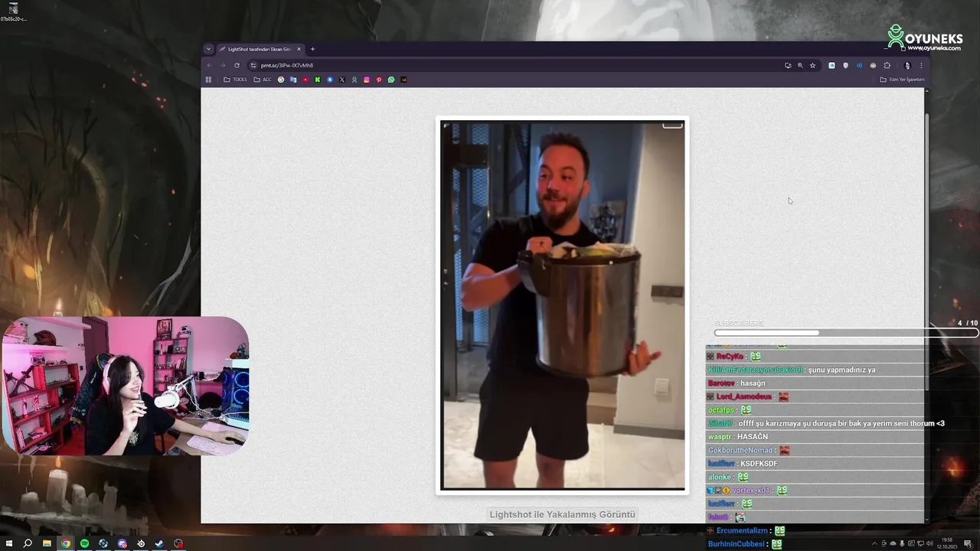
Task: Open the orange bookmark after WhatsApp
Action: 403,80
